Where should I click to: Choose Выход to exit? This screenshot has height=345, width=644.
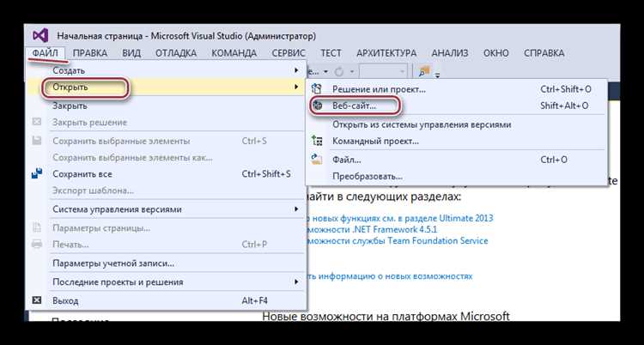(x=166, y=300)
